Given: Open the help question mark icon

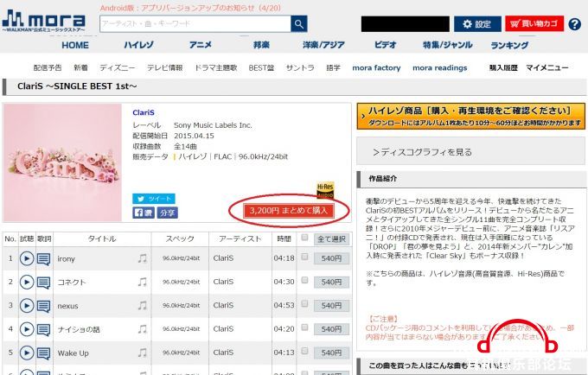Looking at the screenshot, I should pyautogui.click(x=574, y=24).
